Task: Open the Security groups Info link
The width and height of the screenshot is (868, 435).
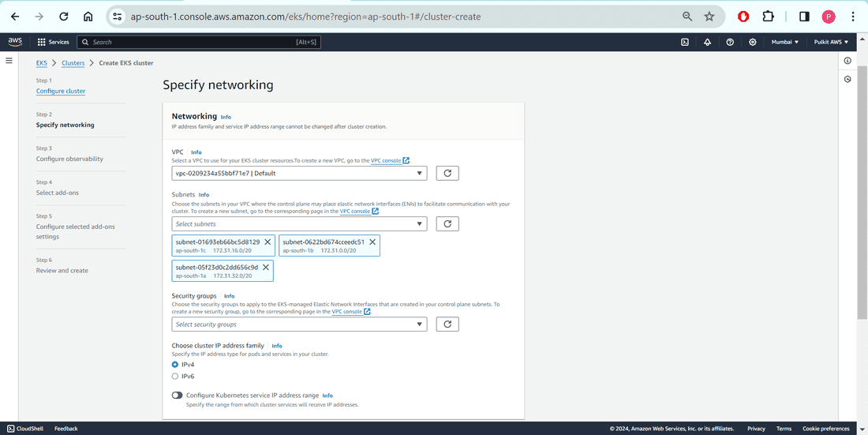Action: (229, 297)
